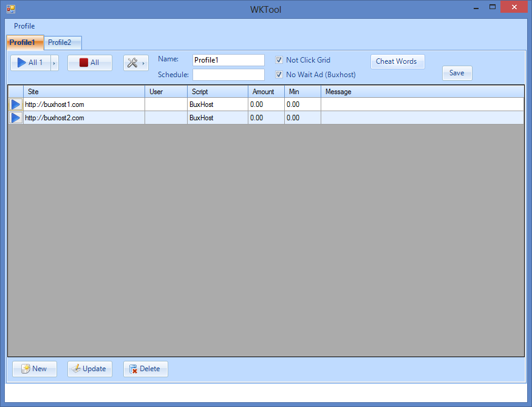Click the New site button icon

point(26,369)
